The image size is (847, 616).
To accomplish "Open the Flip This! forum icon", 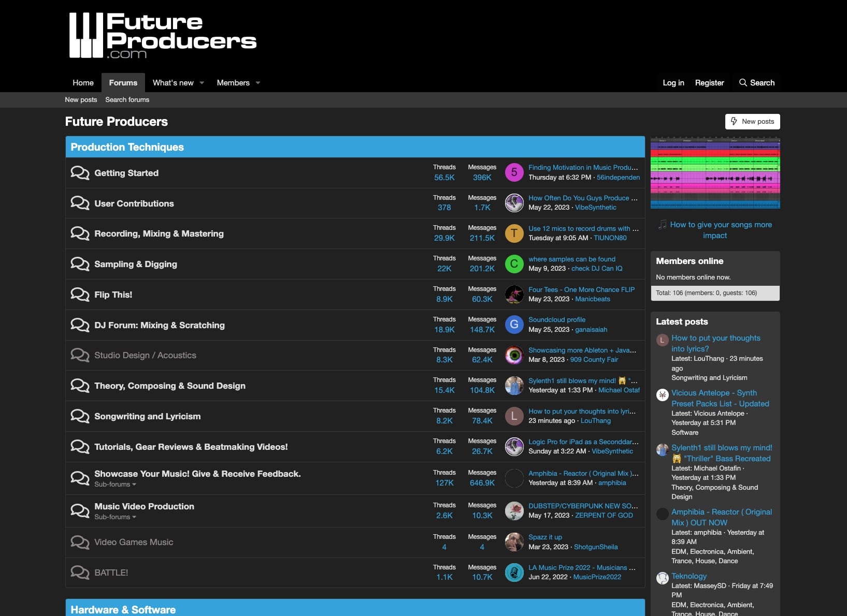I will [x=80, y=295].
